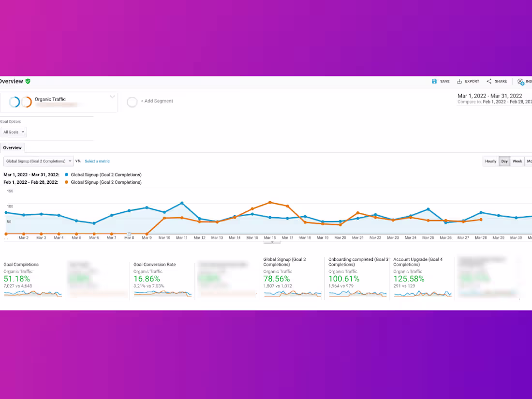Click the Add Segment circle icon
This screenshot has height=399, width=532.
(132, 101)
